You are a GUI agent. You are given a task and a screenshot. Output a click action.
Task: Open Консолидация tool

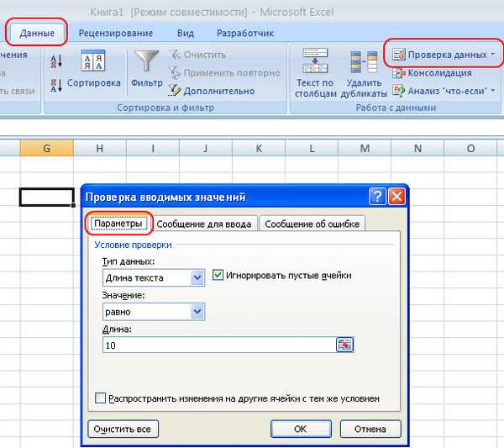[x=432, y=73]
